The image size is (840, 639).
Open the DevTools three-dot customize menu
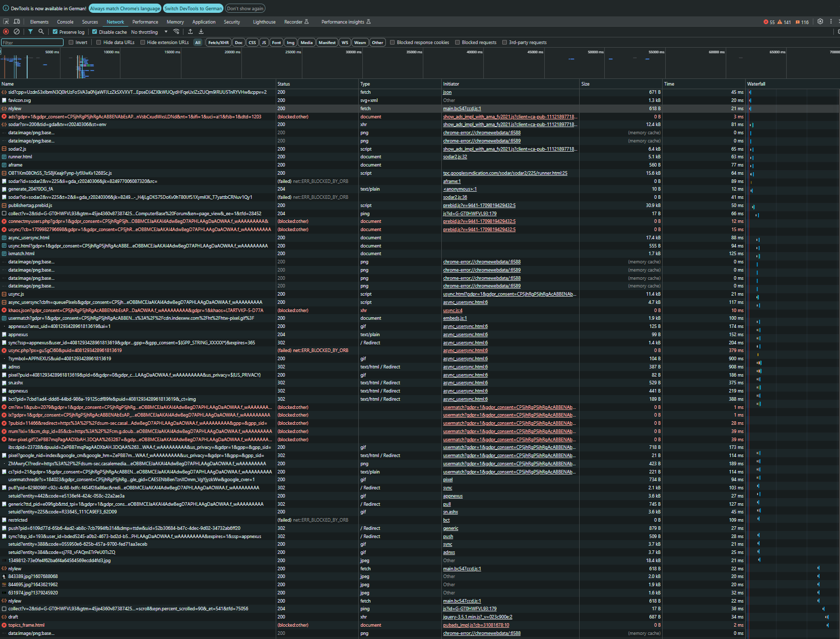pos(831,22)
